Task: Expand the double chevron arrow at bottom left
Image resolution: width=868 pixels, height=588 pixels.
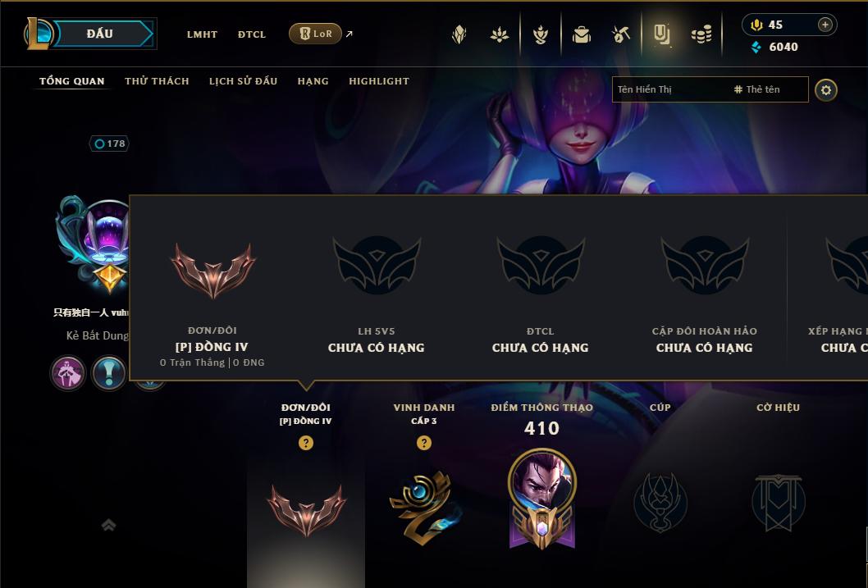Action: tap(108, 524)
